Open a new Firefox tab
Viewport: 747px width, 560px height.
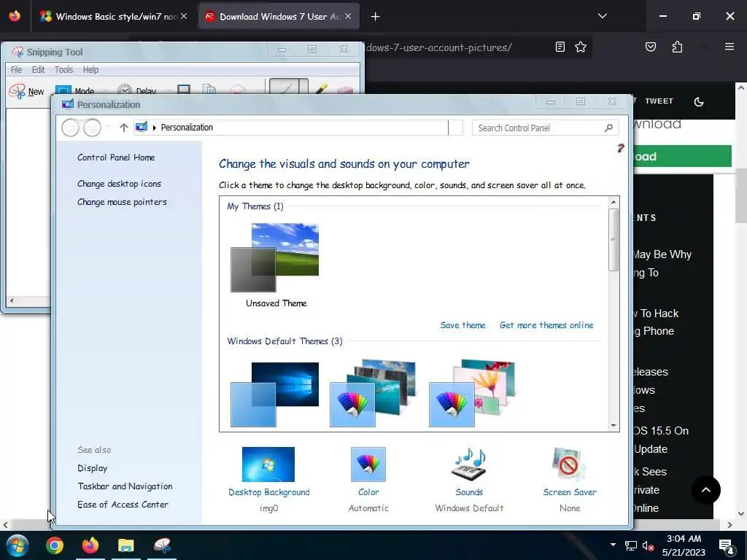pos(376,17)
